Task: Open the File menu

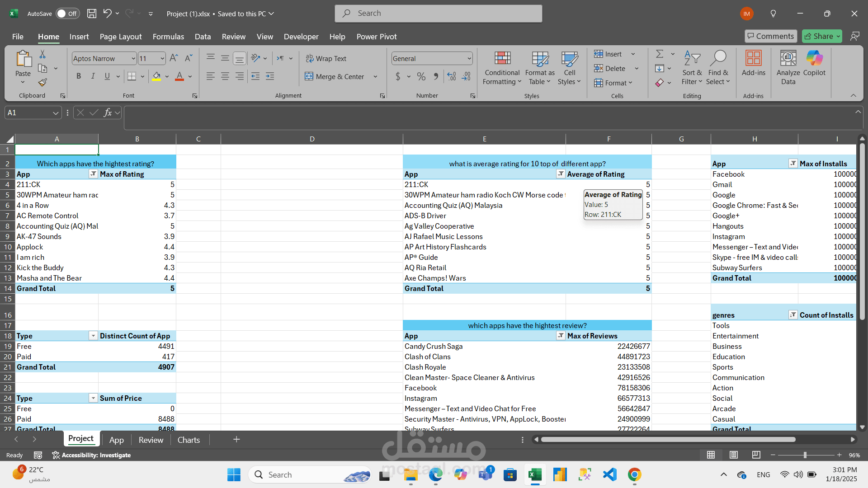Action: pos(18,37)
